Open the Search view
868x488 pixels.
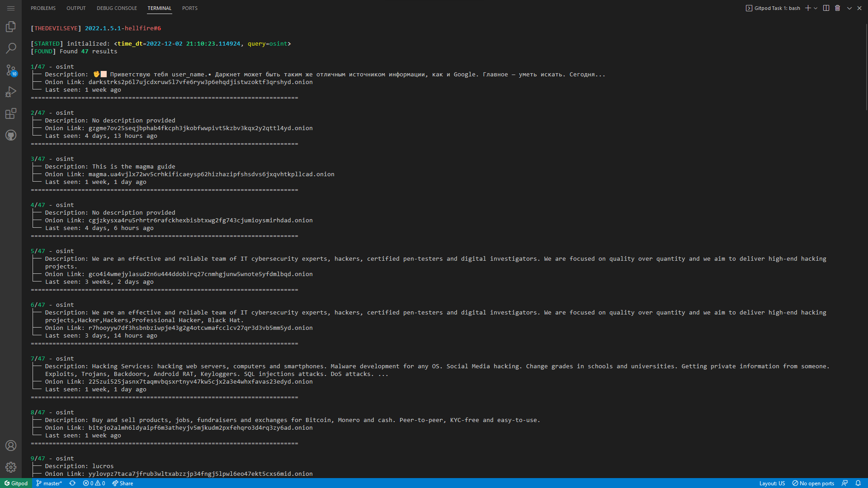(11, 48)
